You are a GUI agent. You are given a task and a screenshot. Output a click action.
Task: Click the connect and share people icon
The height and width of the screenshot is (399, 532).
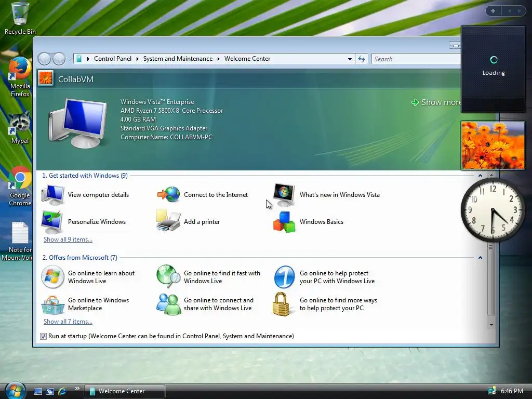169,304
